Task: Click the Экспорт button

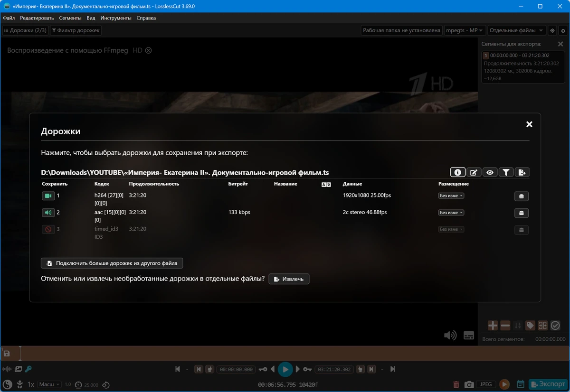Action: point(548,384)
